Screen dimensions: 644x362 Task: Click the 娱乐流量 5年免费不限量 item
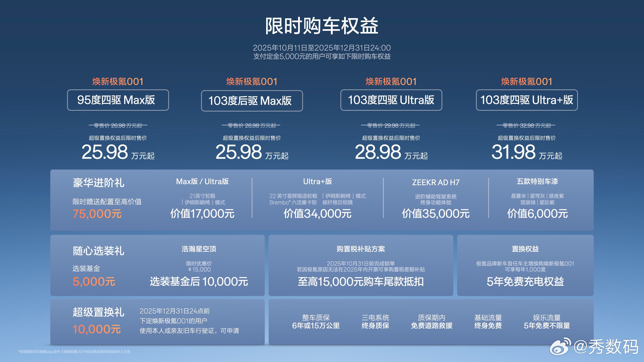(547, 322)
